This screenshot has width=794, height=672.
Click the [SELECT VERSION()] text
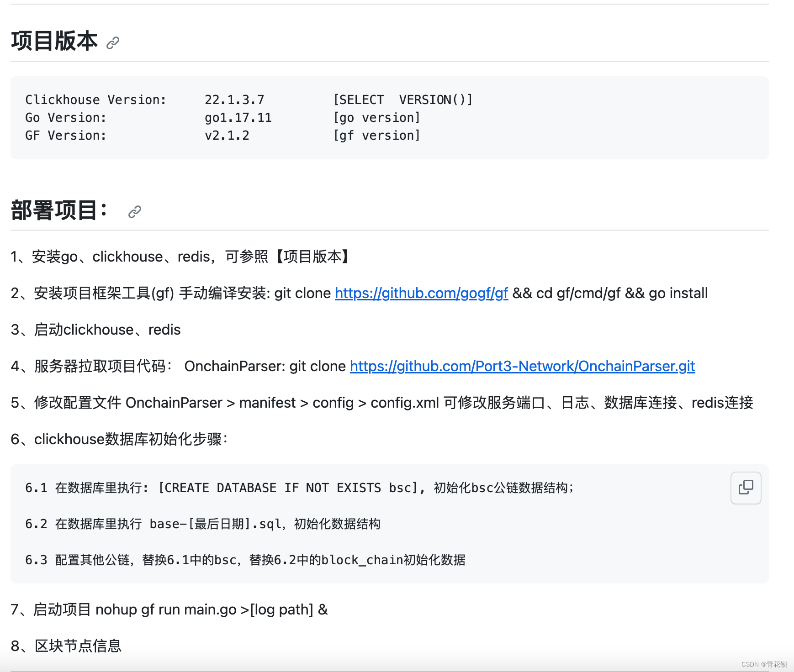[x=403, y=100]
